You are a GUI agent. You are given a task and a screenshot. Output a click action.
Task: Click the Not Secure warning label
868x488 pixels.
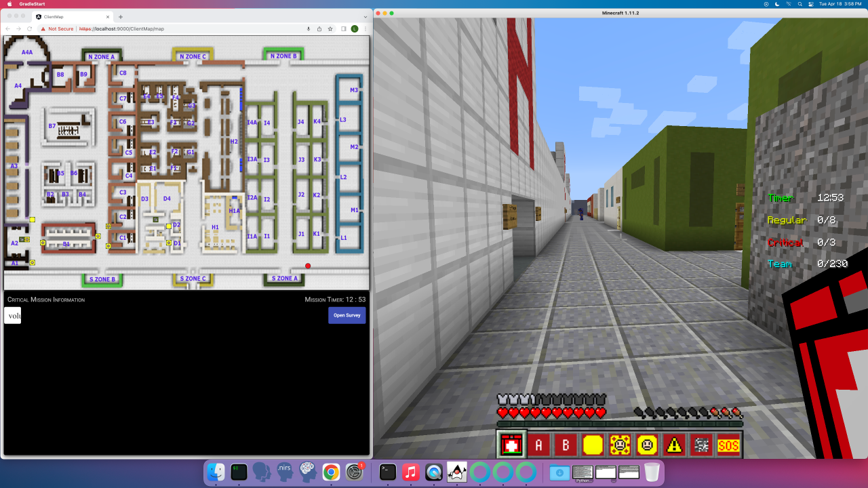pyautogui.click(x=57, y=29)
